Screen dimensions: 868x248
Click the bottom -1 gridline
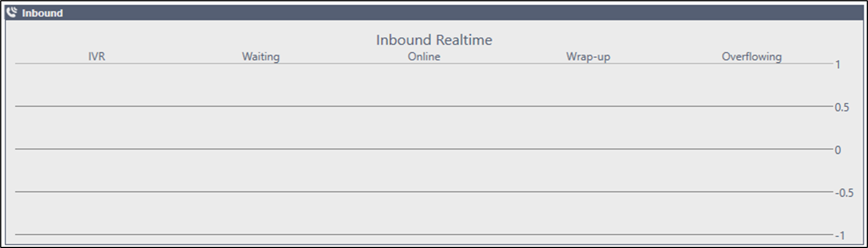(424, 235)
